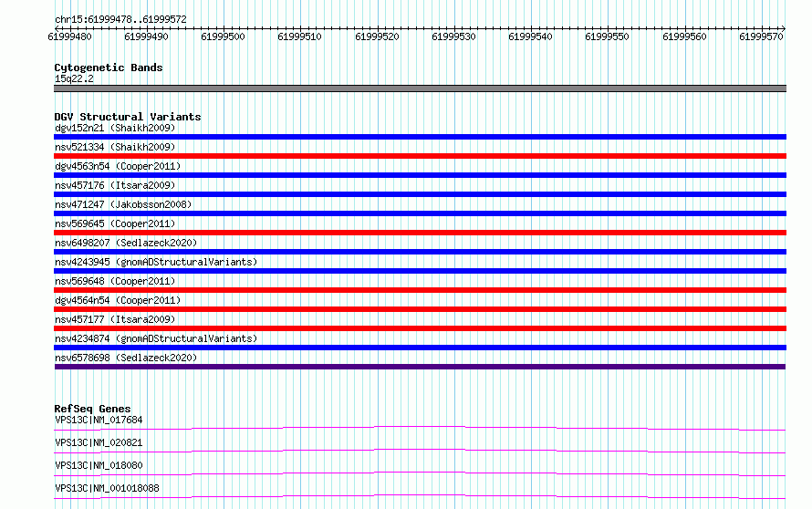Select the red bar under dgv4564n54

[x=420, y=309]
